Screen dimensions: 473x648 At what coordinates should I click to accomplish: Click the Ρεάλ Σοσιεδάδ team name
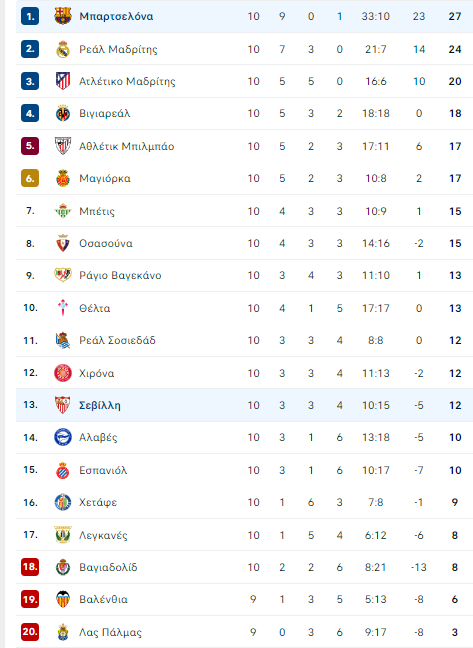coord(117,341)
